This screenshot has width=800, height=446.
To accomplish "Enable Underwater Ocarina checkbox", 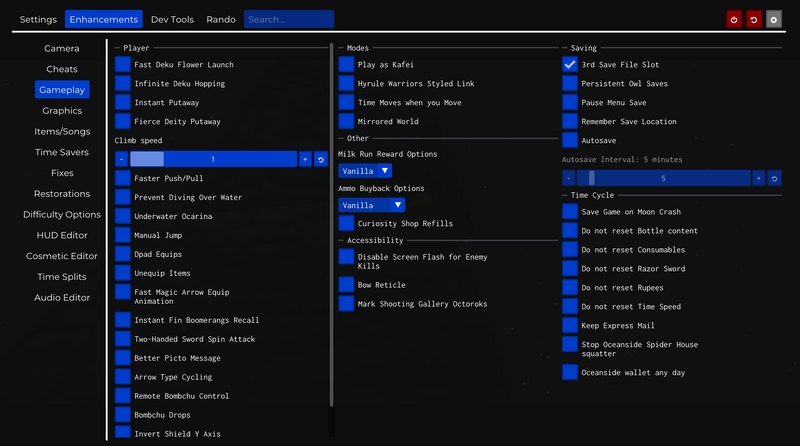I will pos(122,216).
